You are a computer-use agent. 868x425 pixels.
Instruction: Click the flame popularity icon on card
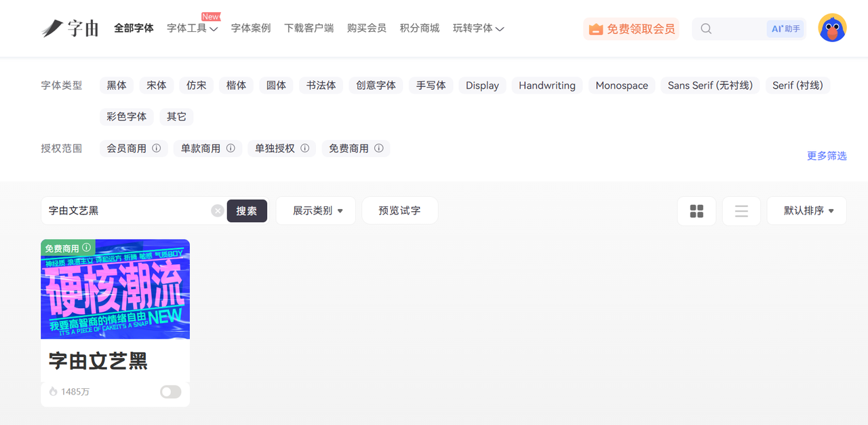[53, 392]
